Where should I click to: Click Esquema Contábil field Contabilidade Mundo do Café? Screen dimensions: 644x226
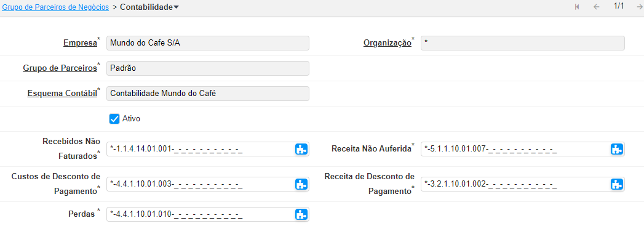click(x=208, y=93)
